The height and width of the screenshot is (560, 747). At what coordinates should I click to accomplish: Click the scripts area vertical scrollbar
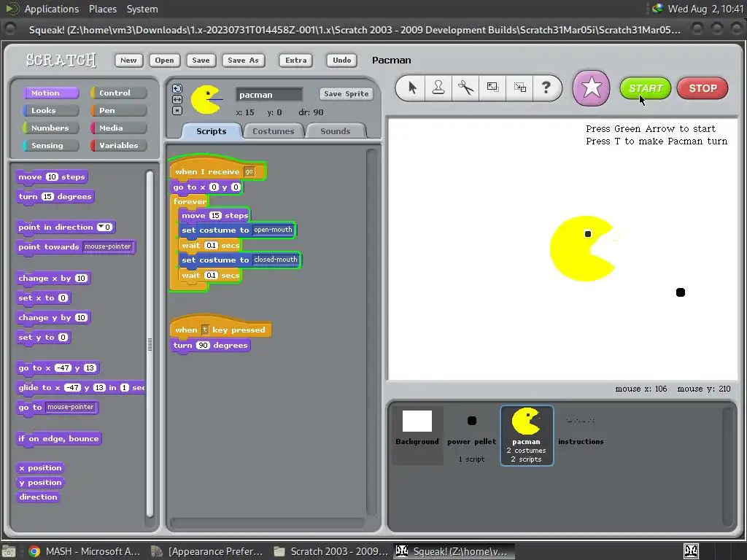tap(371, 333)
